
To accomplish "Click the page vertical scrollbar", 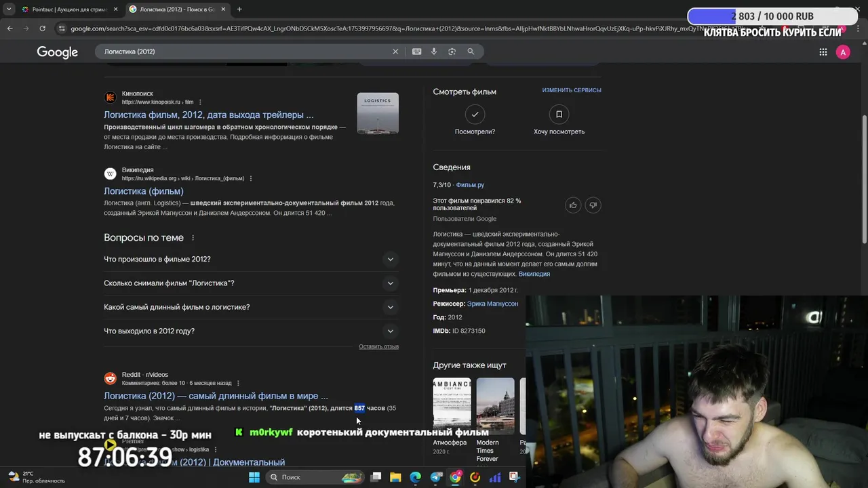I will (x=864, y=180).
